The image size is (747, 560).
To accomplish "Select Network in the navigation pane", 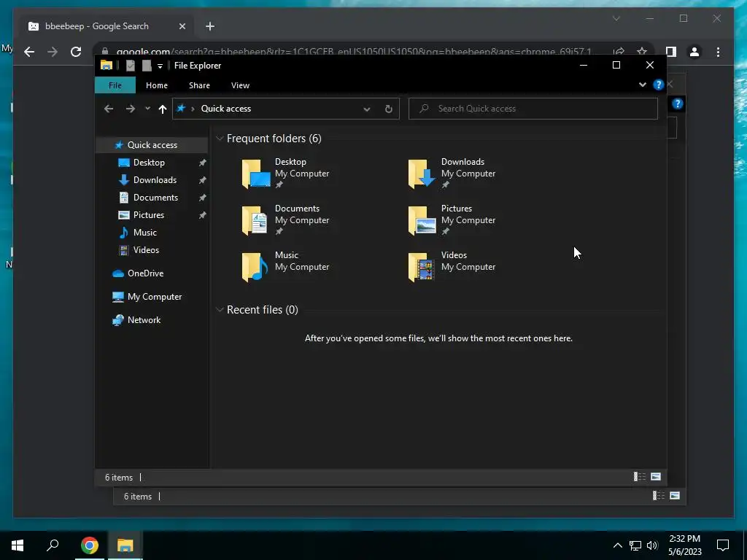I will 144,320.
